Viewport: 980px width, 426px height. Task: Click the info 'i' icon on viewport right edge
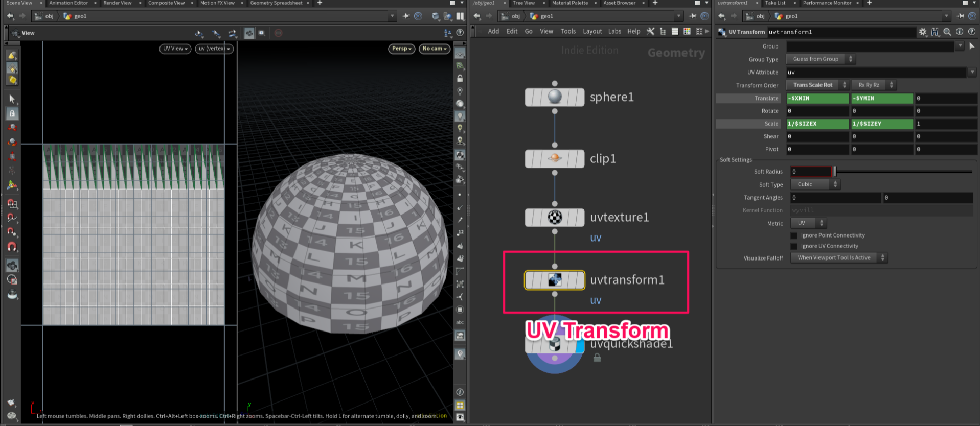pyautogui.click(x=460, y=392)
